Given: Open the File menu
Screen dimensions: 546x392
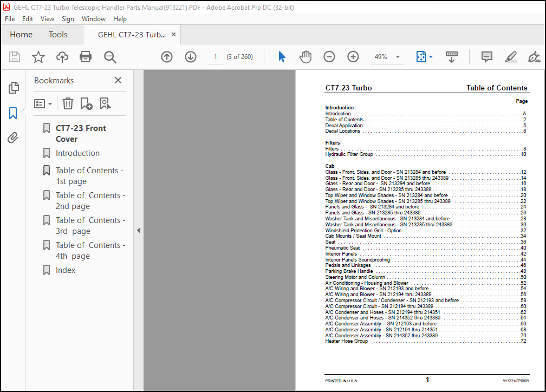Looking at the screenshot, I should pos(10,19).
